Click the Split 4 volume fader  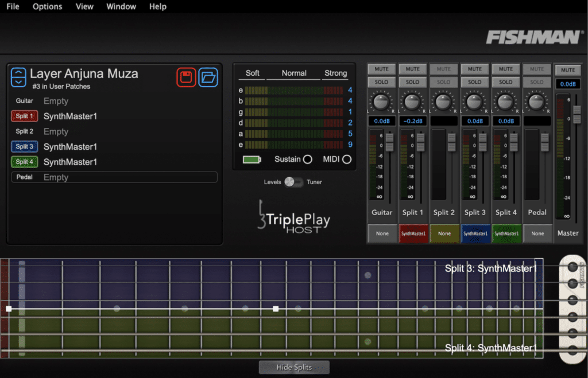[514, 142]
